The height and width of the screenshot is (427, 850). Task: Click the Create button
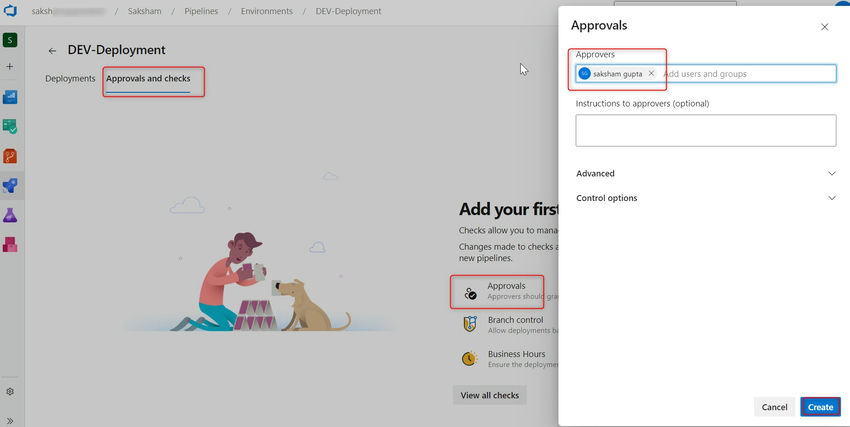point(820,407)
